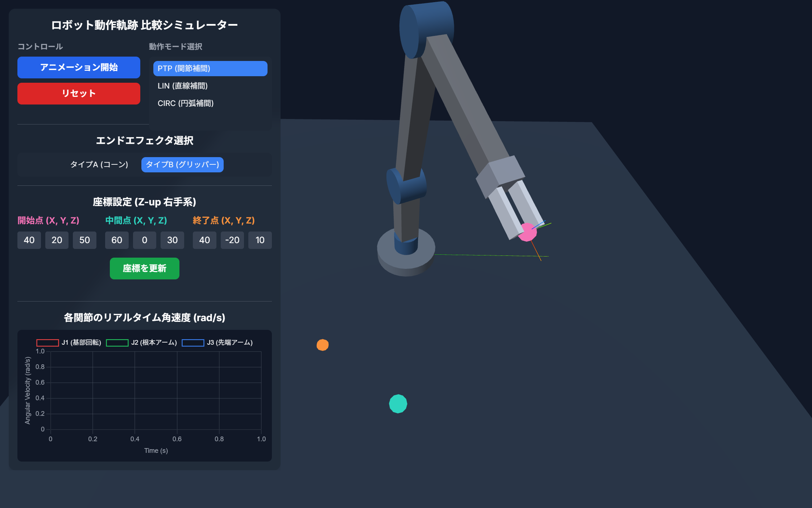Click start point Z field showing 50
The width and height of the screenshot is (812, 508).
click(84, 240)
